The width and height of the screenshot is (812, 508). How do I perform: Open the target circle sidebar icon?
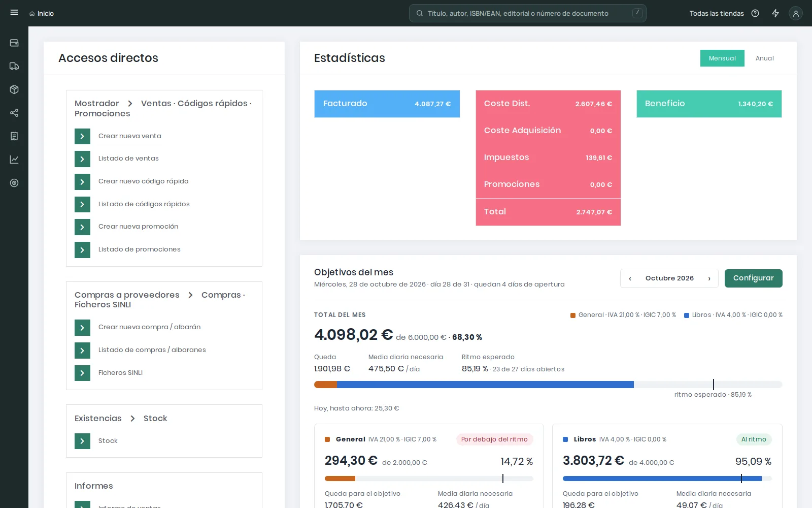(x=14, y=183)
